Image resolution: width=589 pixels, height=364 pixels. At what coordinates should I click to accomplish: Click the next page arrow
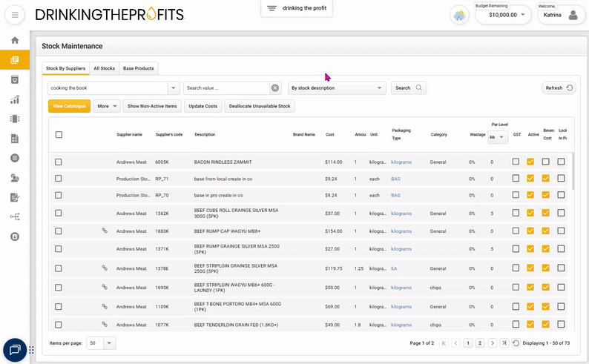[x=493, y=343]
